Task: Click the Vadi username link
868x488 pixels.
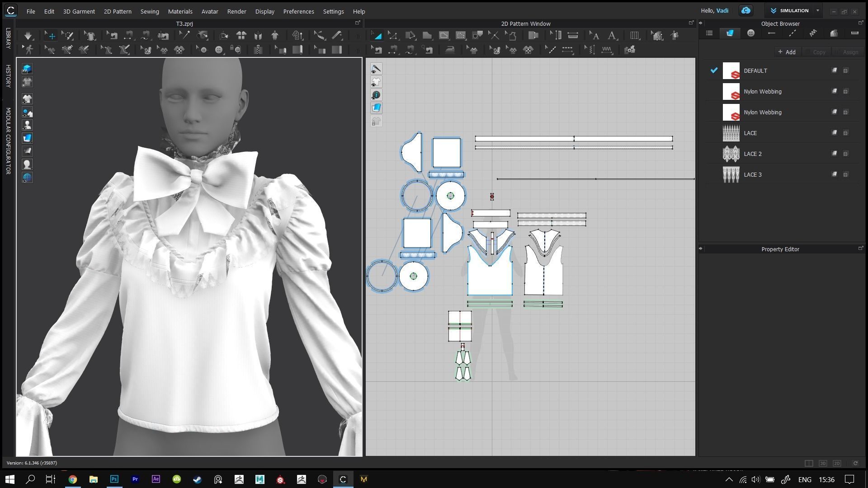Action: click(722, 10)
